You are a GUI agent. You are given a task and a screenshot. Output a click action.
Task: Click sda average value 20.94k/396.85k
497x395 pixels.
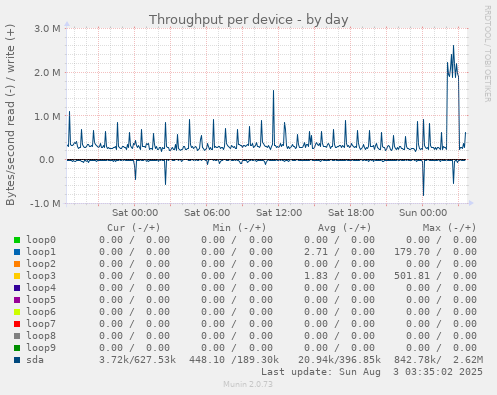(x=339, y=360)
